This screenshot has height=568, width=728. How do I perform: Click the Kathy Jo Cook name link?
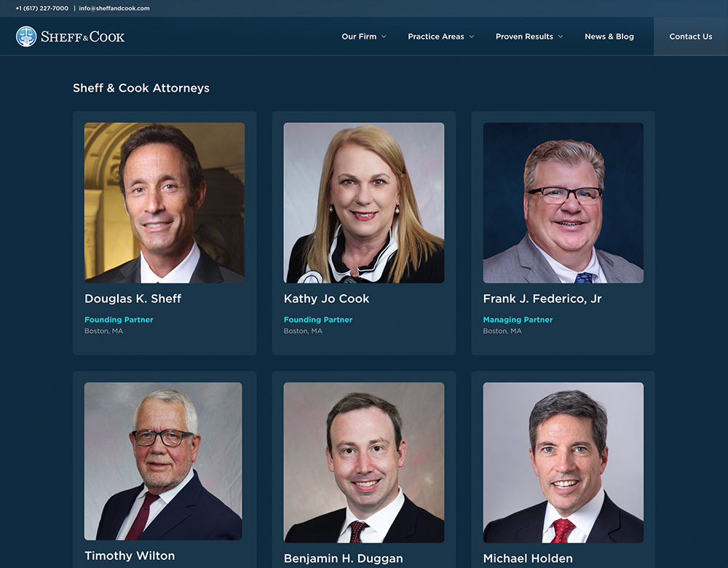[x=326, y=299]
